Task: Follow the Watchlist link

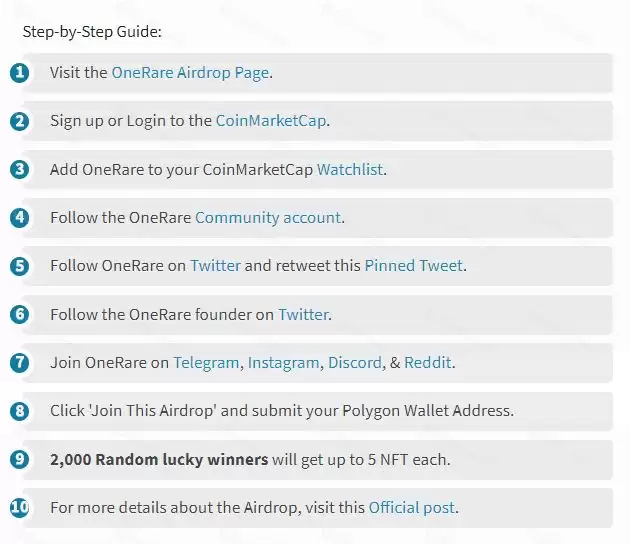Action: click(350, 169)
